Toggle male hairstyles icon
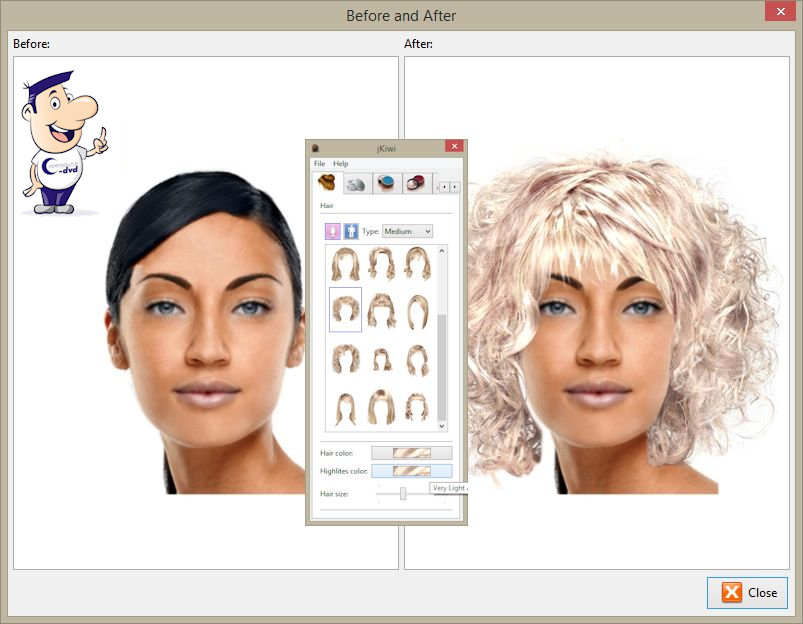The image size is (803, 624). (351, 231)
